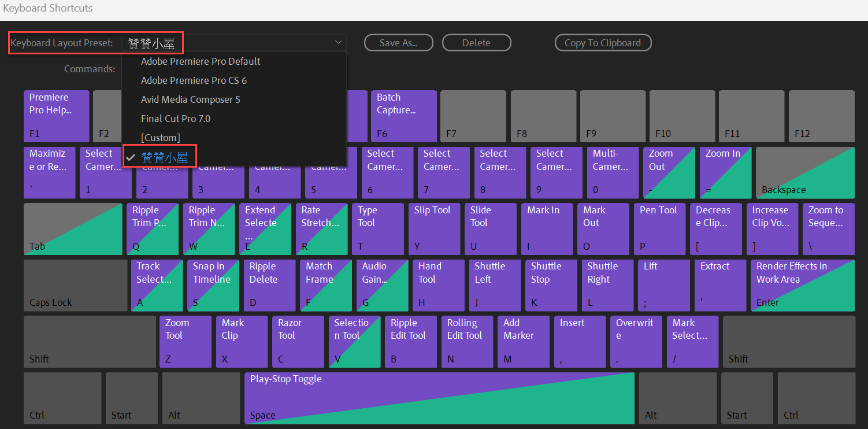Viewport: 868px width, 429px height.
Task: Click the U Slide Tool key
Action: 491,229
